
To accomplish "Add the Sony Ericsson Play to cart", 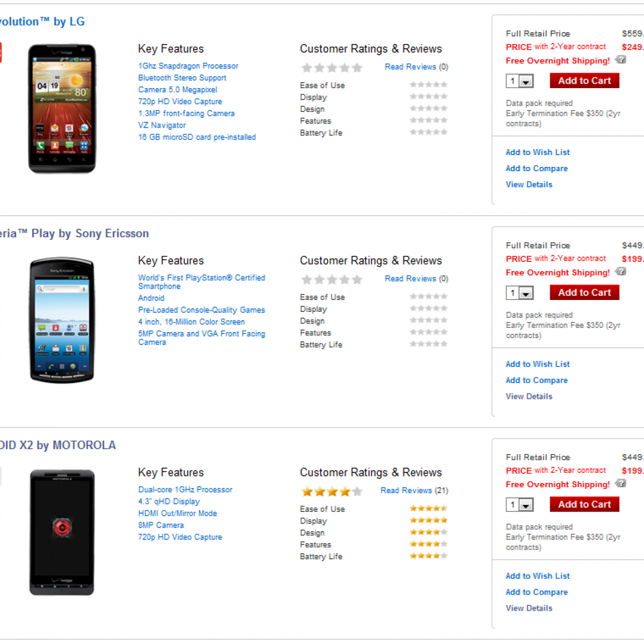I will coord(584,292).
